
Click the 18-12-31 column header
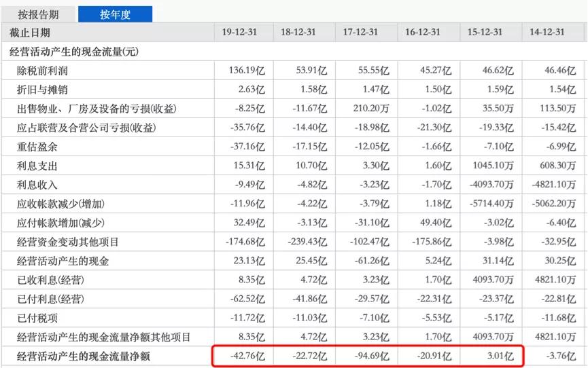pyautogui.click(x=298, y=32)
